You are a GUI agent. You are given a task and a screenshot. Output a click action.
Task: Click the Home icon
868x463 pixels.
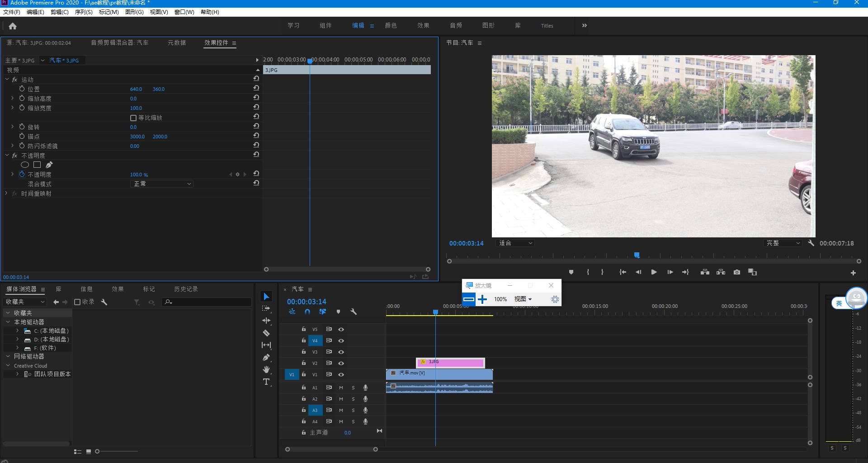click(x=13, y=26)
